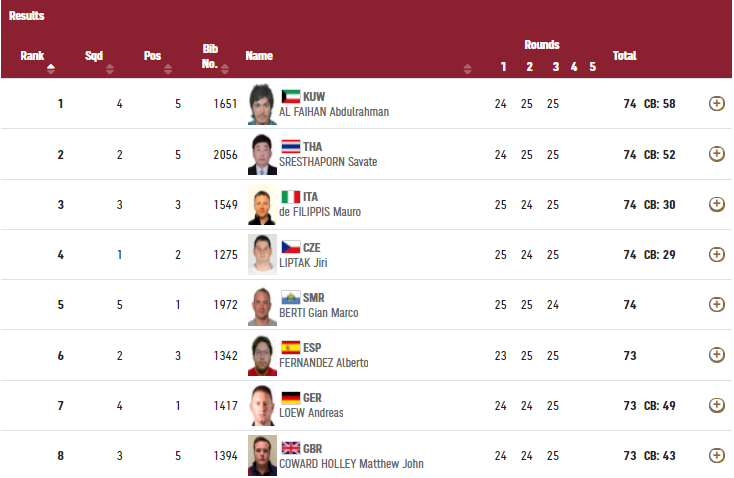Click the Kuwait flag icon
This screenshot has width=734, height=478.
coord(291,96)
